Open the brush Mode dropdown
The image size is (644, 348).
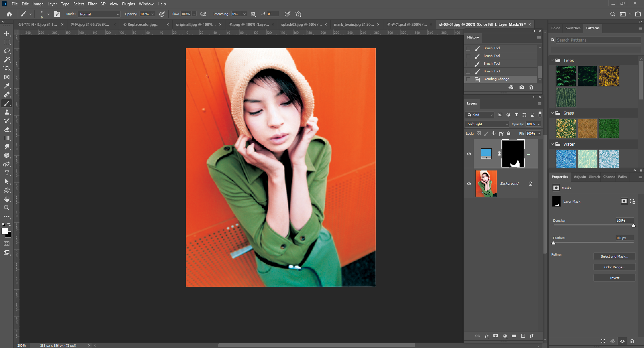[99, 14]
